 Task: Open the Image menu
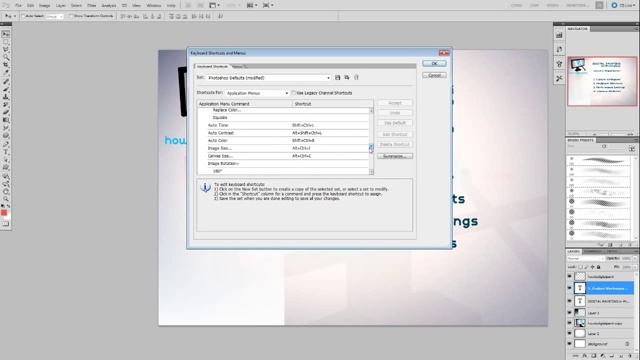pyautogui.click(x=44, y=6)
